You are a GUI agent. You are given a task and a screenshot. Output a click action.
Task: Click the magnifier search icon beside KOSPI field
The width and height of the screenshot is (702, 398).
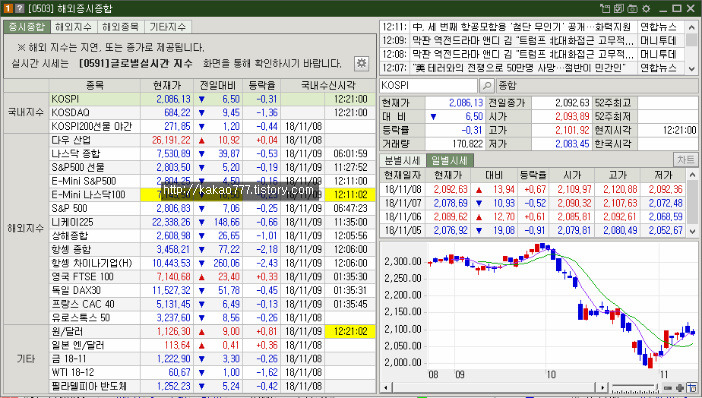[487, 86]
